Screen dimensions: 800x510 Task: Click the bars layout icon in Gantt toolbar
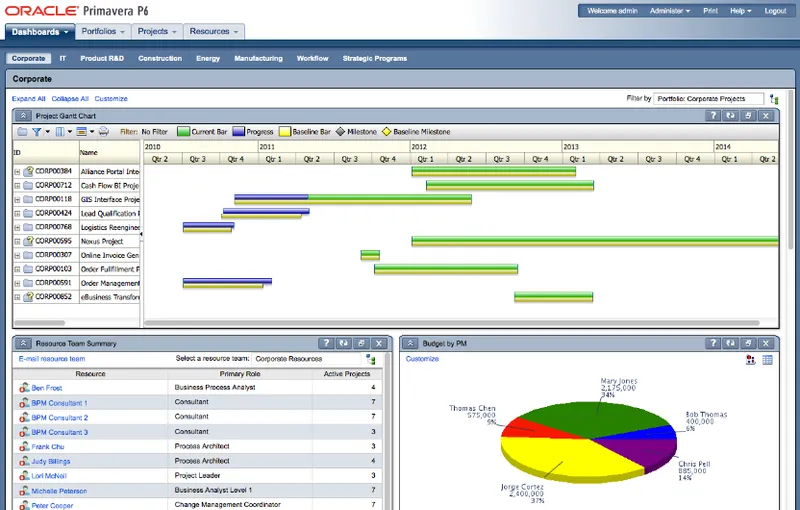click(x=81, y=132)
